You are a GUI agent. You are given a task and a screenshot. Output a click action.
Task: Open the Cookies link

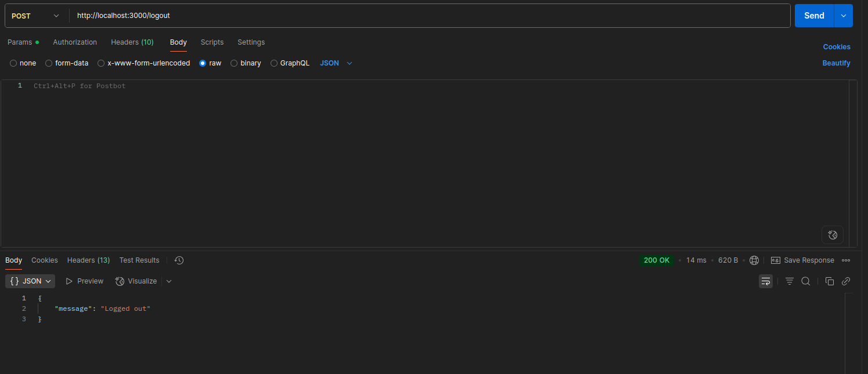pos(837,47)
